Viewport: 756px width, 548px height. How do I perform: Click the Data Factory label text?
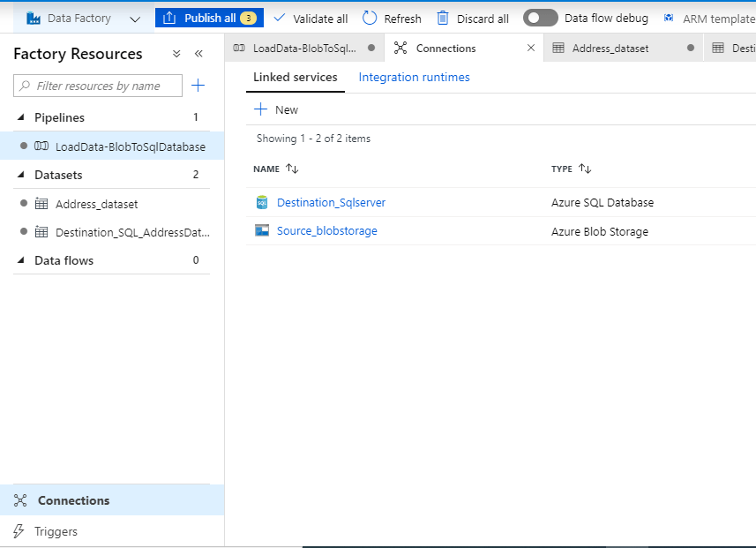[79, 19]
